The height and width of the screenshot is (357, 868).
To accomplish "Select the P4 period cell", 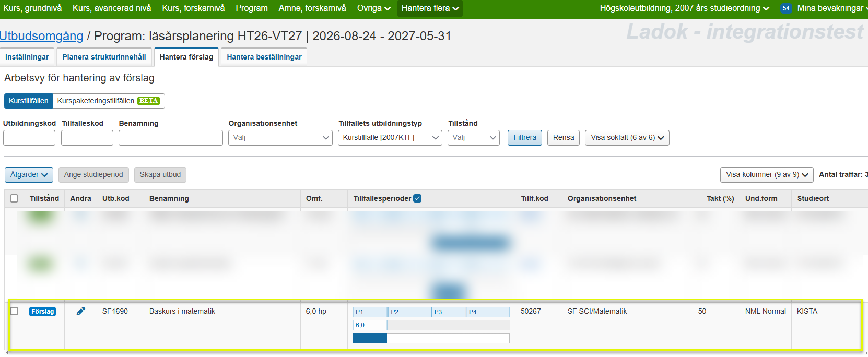I will pos(487,312).
